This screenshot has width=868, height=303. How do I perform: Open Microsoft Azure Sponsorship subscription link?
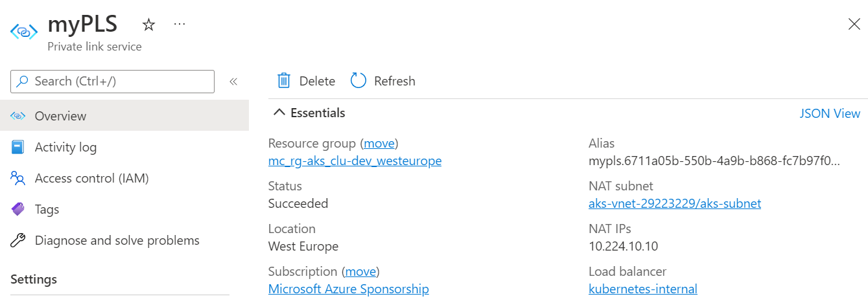348,289
